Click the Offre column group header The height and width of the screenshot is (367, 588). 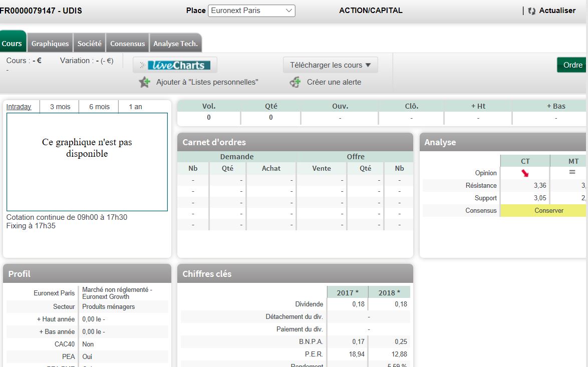point(356,156)
